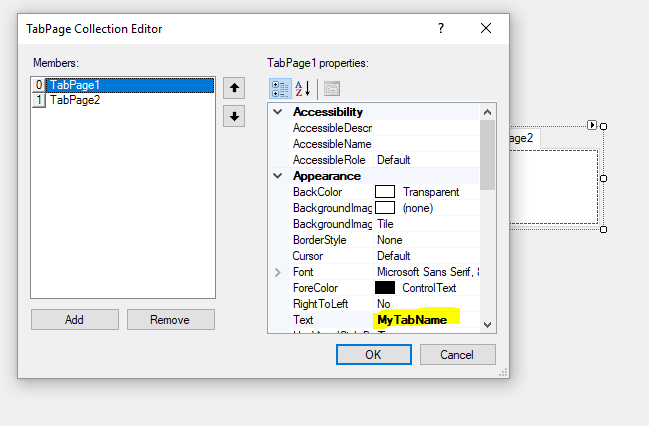
Task: Select the RightToLeft No value
Action: click(x=384, y=304)
